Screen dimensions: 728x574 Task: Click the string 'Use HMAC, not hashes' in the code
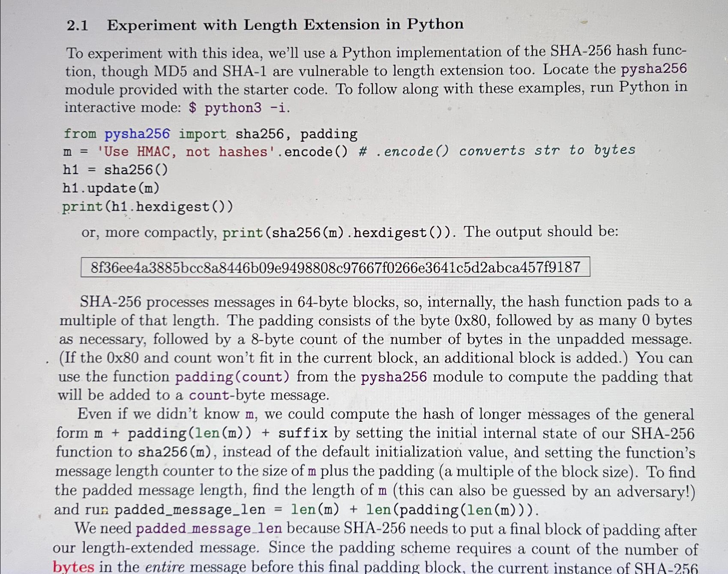point(186,152)
